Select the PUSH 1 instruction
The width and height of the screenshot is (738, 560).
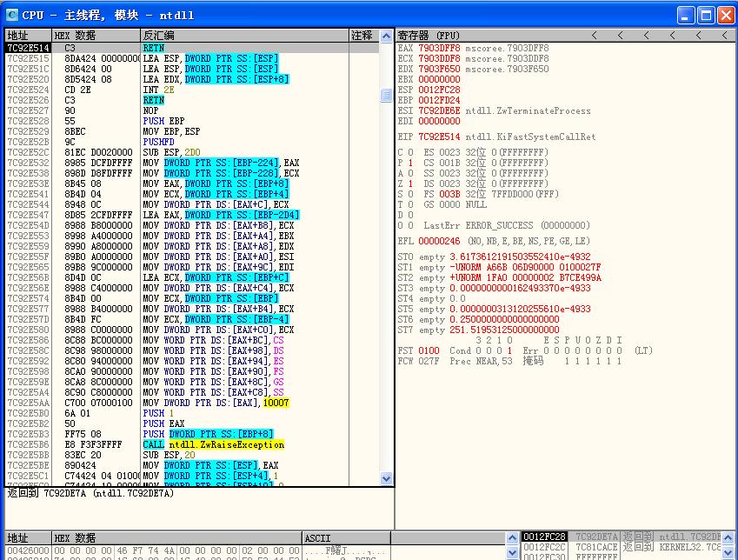click(158, 413)
